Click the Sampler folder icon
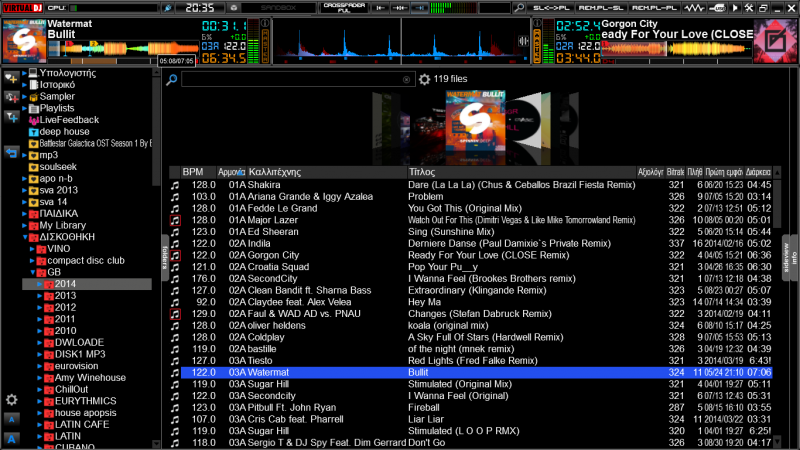The width and height of the screenshot is (800, 450). point(33,96)
